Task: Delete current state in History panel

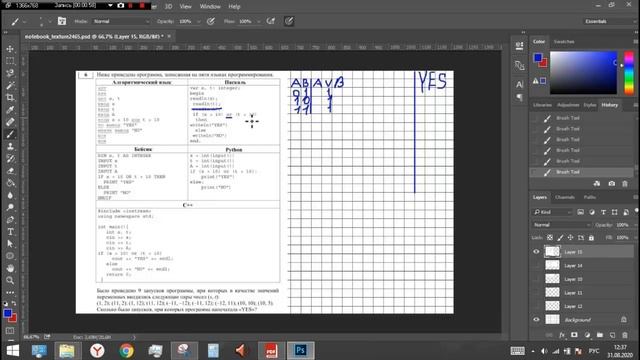Action: (x=625, y=184)
